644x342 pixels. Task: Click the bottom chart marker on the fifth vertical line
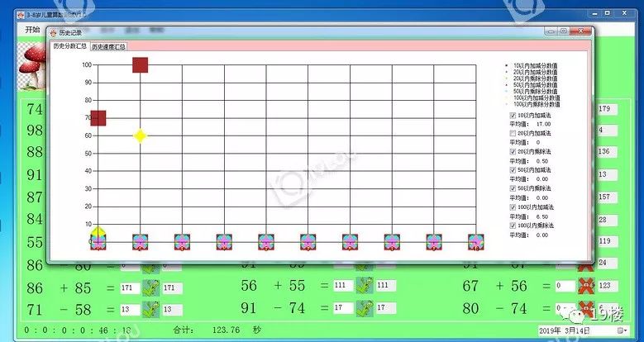pos(266,242)
